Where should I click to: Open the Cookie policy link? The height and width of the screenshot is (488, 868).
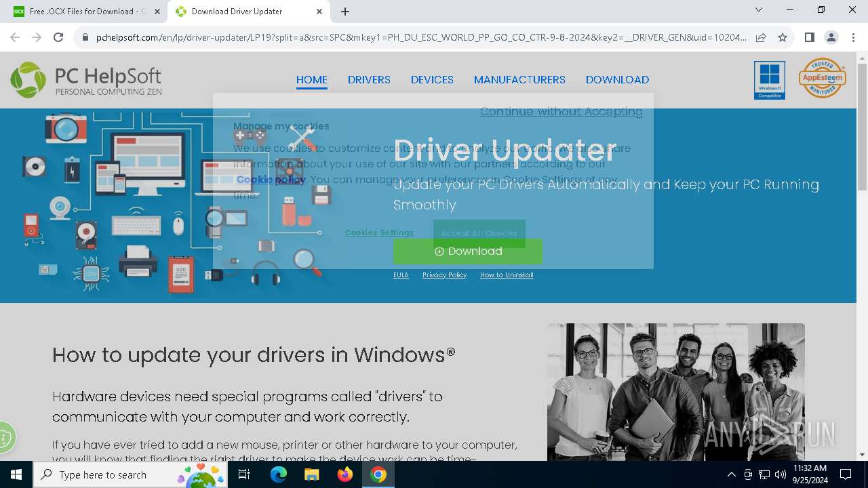tap(271, 180)
